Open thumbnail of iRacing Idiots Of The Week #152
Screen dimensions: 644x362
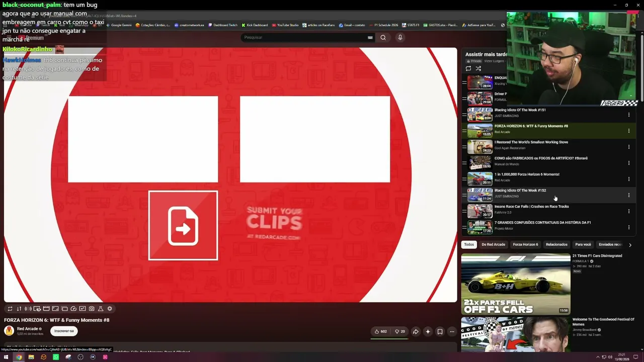480,194
